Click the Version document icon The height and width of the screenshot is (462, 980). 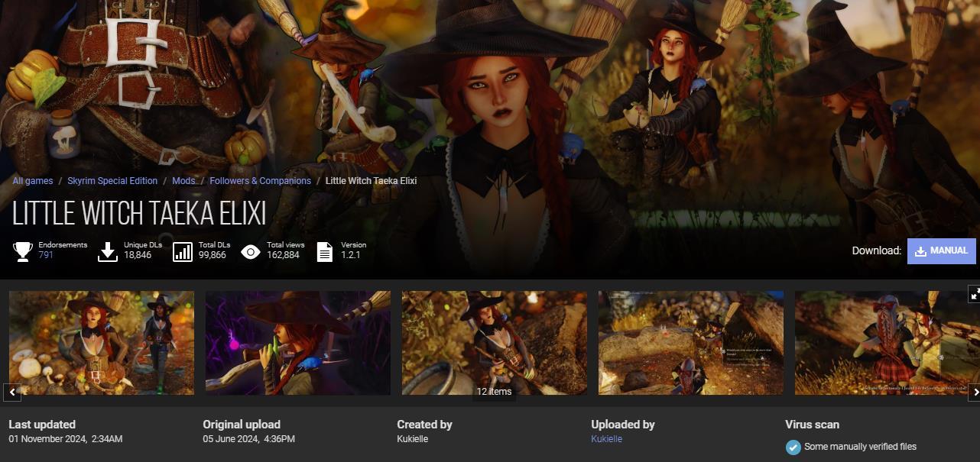point(325,251)
